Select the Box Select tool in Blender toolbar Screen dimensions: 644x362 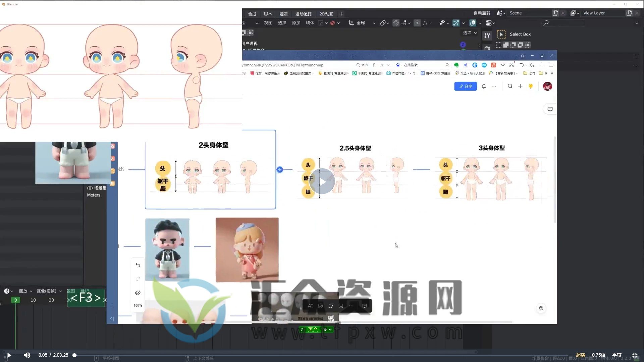tap(501, 34)
